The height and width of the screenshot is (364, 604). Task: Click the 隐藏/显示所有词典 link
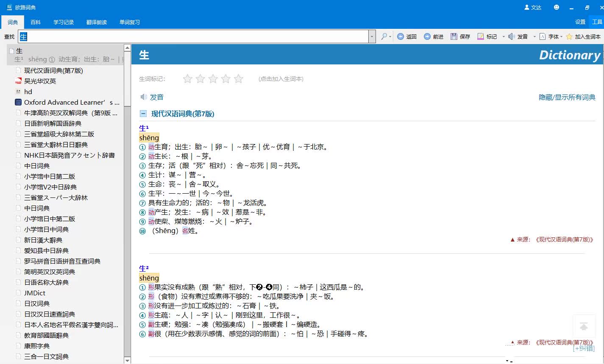(567, 97)
